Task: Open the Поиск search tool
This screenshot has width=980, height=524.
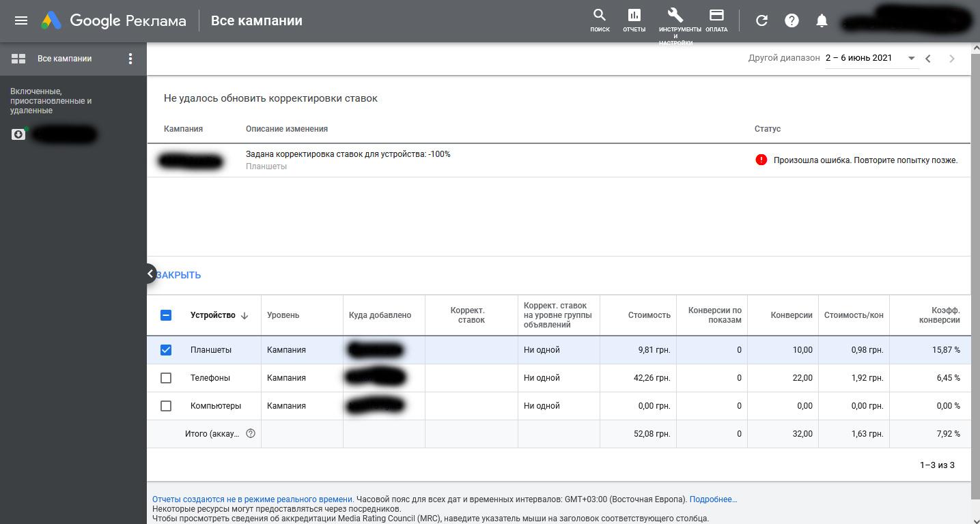Action: pyautogui.click(x=600, y=20)
